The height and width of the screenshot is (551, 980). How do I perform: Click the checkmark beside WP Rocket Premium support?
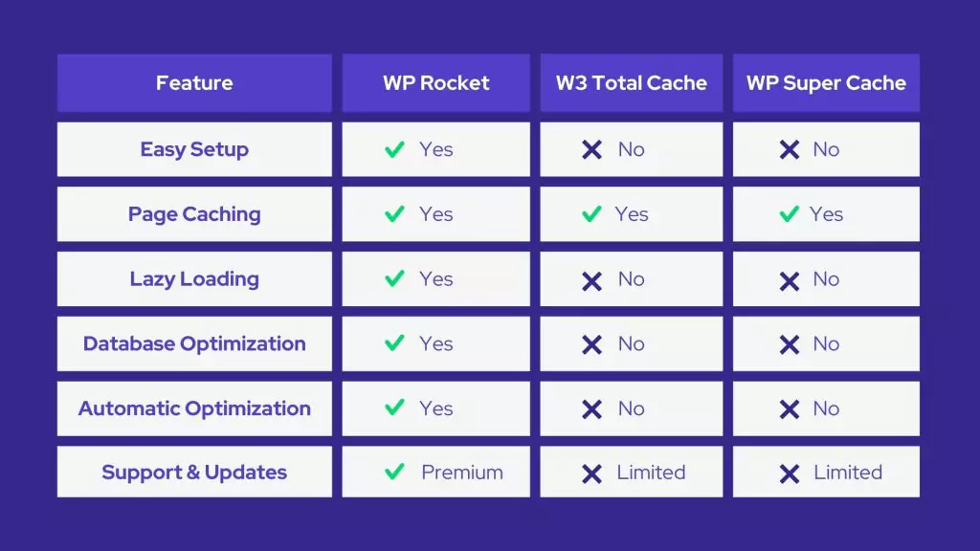pyautogui.click(x=394, y=472)
